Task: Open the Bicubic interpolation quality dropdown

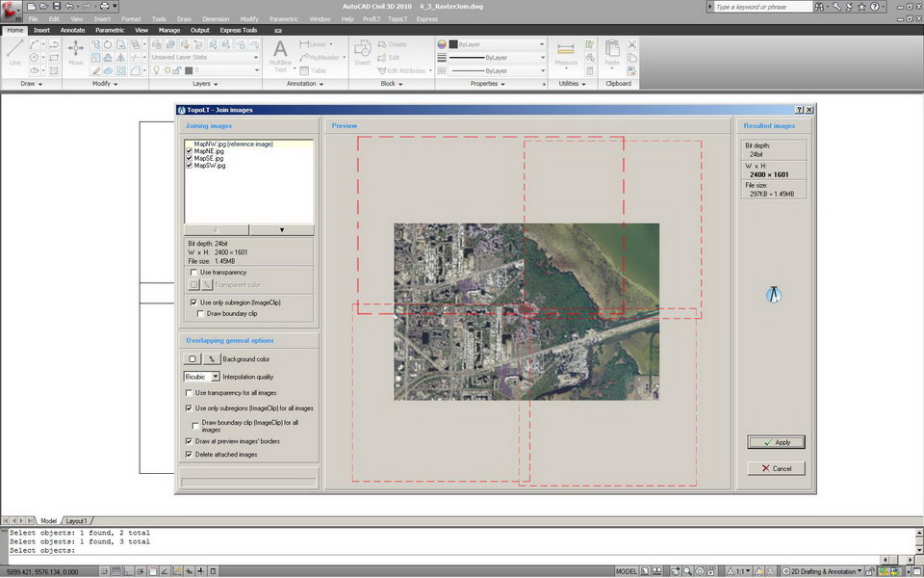Action: [x=215, y=377]
